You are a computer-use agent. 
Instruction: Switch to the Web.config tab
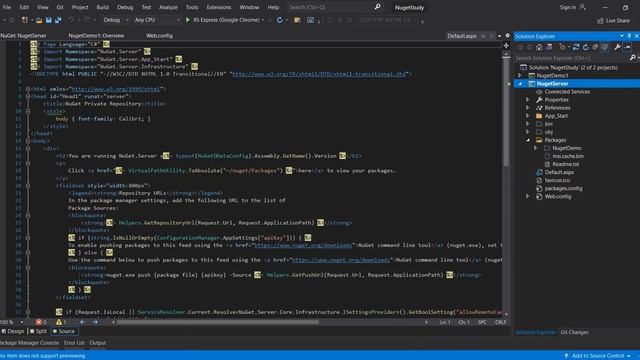pos(159,36)
